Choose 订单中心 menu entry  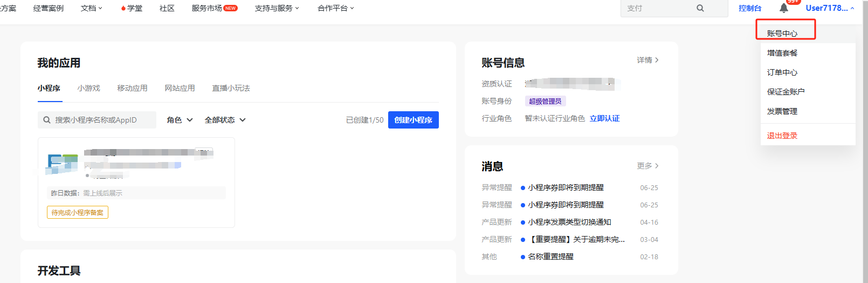[x=782, y=72]
